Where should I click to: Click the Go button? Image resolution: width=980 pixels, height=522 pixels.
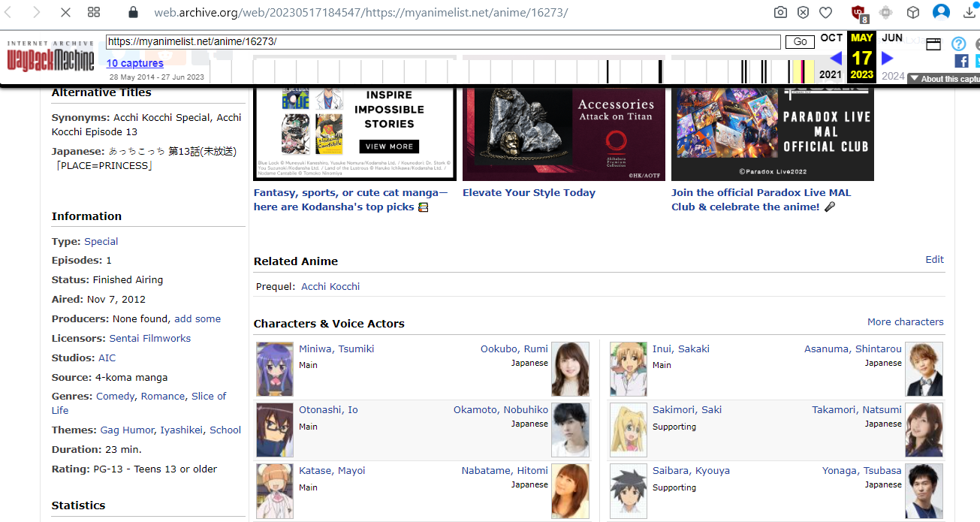tap(800, 42)
